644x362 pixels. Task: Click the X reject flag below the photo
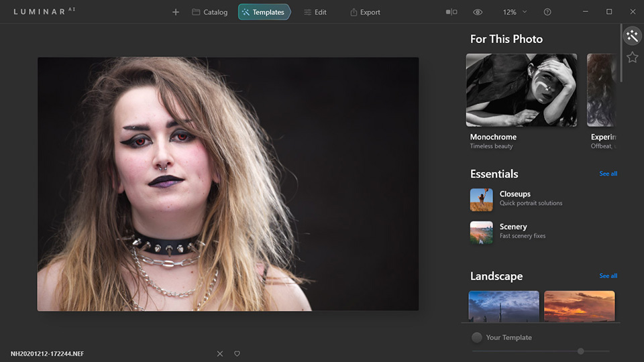click(220, 353)
